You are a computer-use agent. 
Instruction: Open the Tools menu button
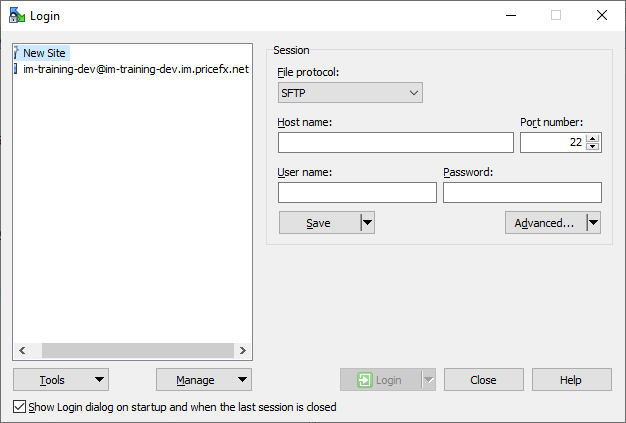pyautogui.click(x=61, y=380)
